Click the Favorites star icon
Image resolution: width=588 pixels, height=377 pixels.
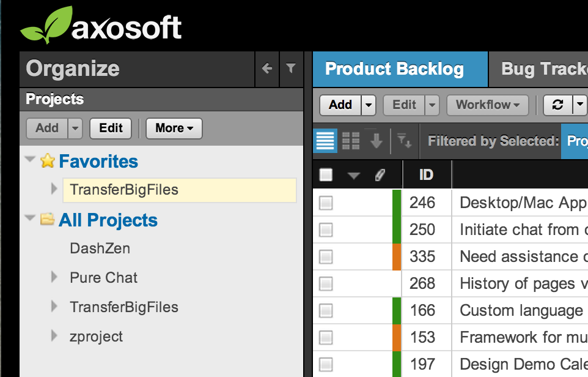(x=48, y=161)
